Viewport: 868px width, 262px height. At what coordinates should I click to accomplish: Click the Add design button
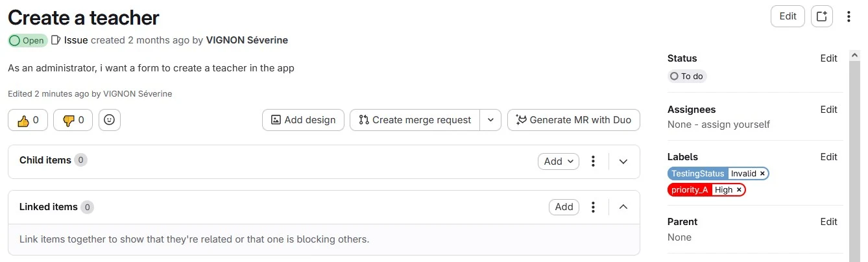pyautogui.click(x=304, y=120)
